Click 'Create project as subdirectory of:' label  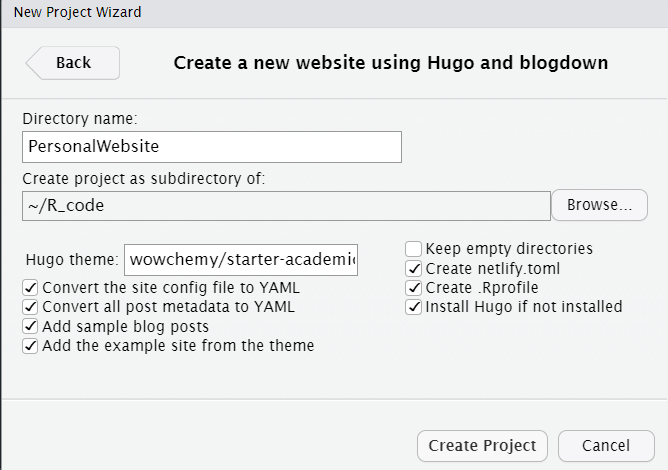coord(144,179)
